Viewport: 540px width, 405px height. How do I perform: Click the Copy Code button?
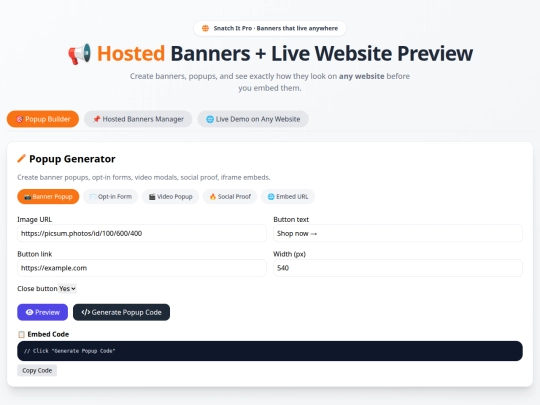coord(37,371)
